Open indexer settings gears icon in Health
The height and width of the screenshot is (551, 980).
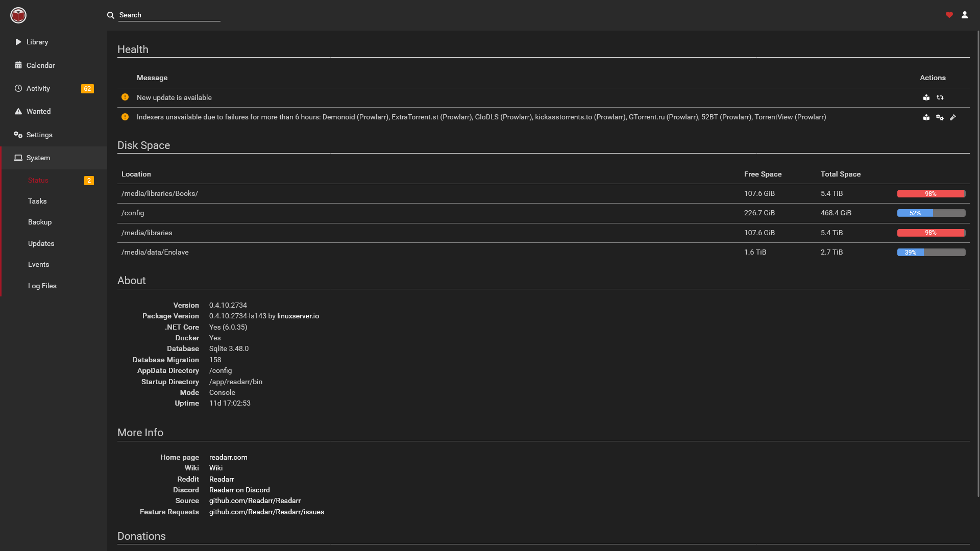pyautogui.click(x=940, y=117)
